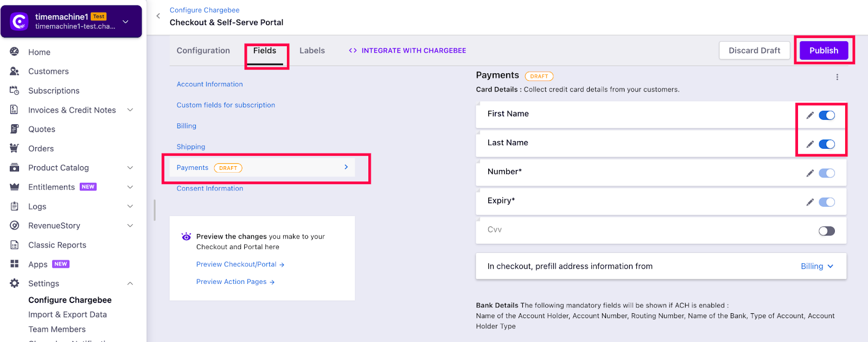The width and height of the screenshot is (868, 342).
Task: Open the timemachine1 site switcher dropdown
Action: click(125, 22)
